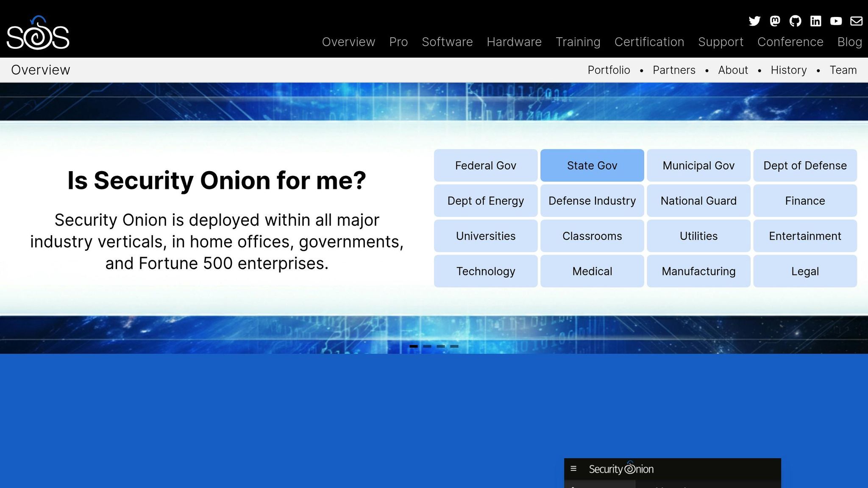Select the Federal Gov tile
868x488 pixels.
pyautogui.click(x=486, y=165)
